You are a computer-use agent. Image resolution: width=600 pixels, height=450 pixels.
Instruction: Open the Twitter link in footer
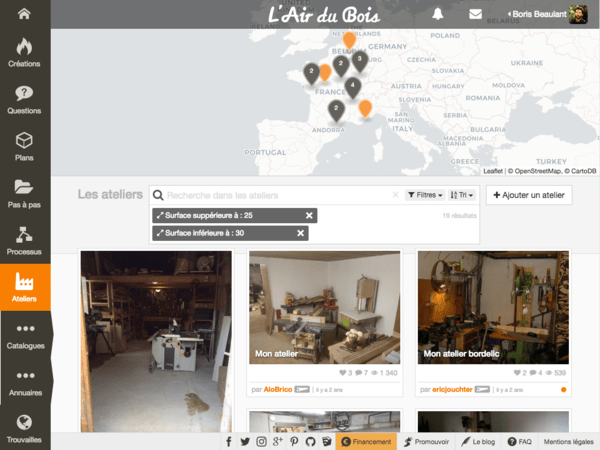(x=244, y=441)
